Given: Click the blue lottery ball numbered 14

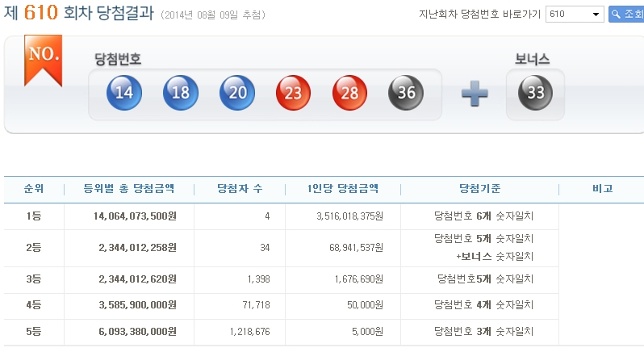Looking at the screenshot, I should [124, 93].
